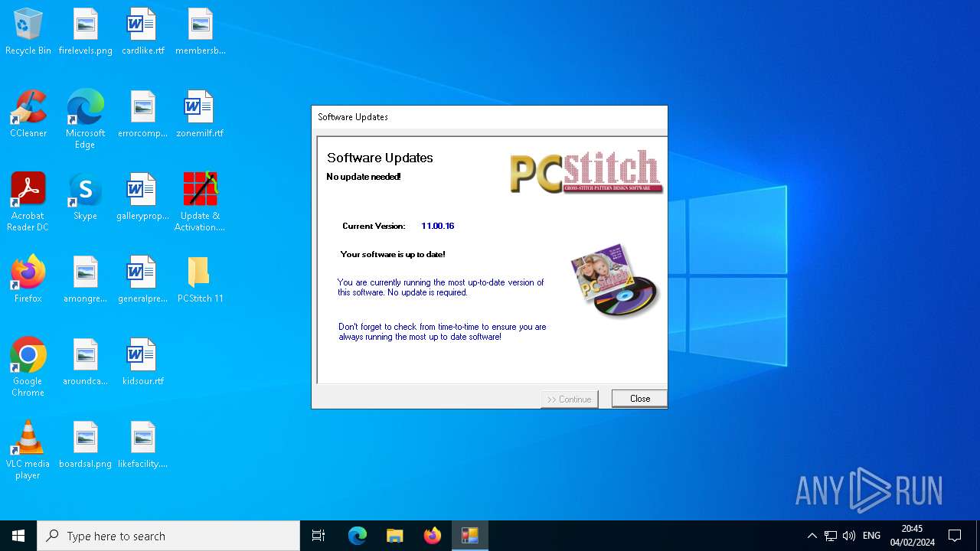The height and width of the screenshot is (551, 980).
Task: Open the Windows Start menu
Action: 18,536
